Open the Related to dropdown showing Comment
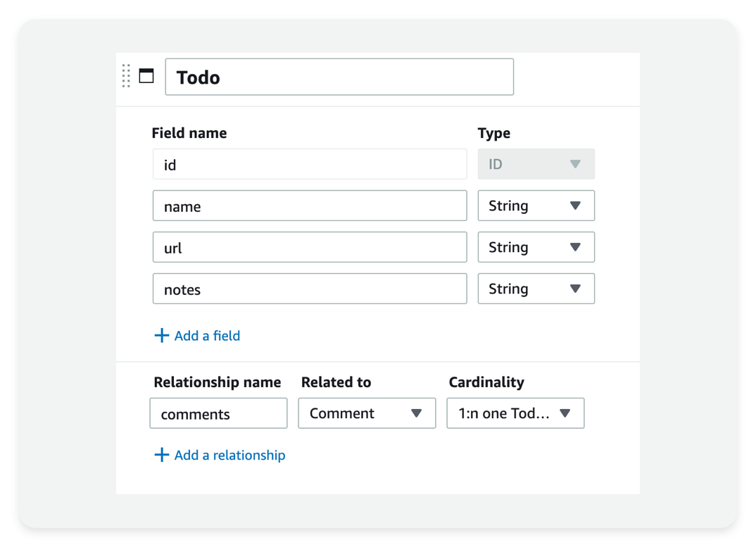Screen dimensions: 756x547 [367, 413]
